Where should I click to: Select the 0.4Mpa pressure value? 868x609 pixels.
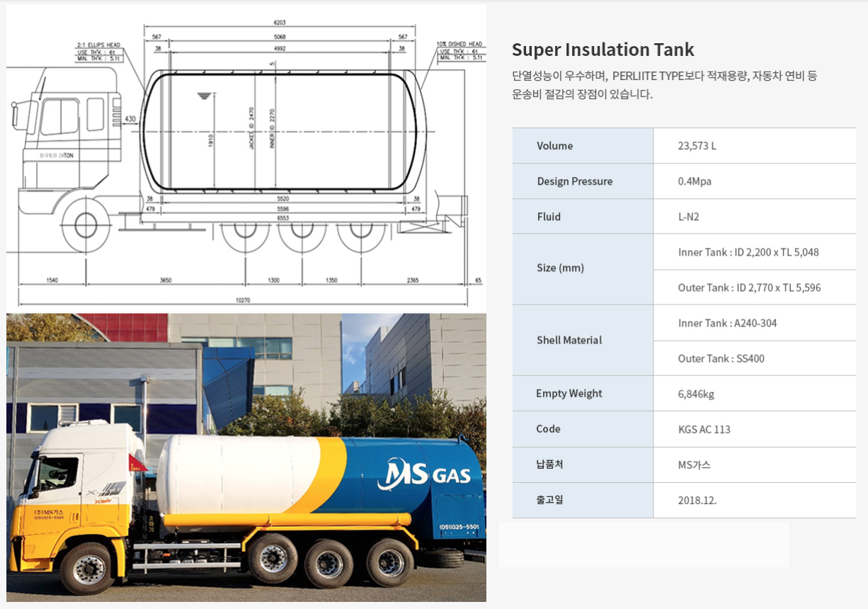[x=695, y=181]
